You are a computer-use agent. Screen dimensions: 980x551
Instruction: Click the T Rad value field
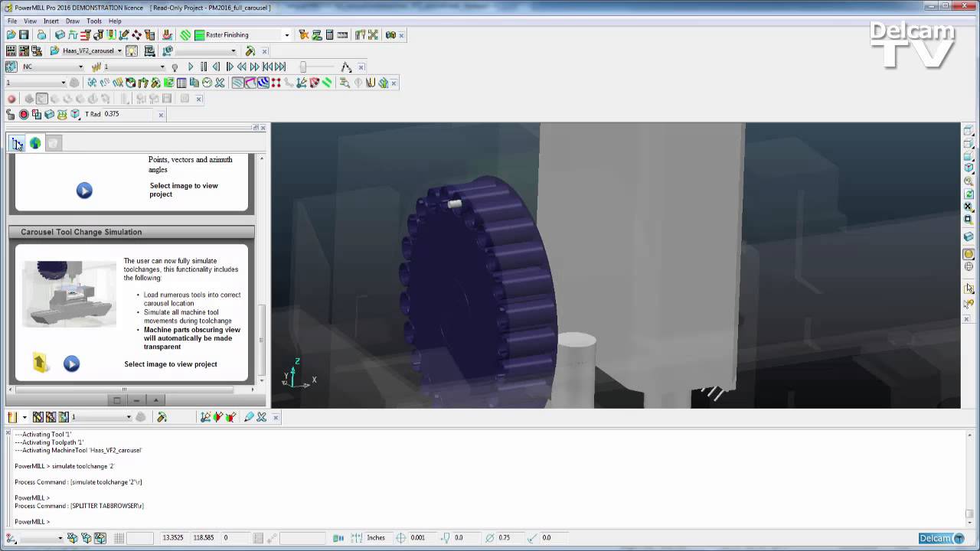coord(126,114)
